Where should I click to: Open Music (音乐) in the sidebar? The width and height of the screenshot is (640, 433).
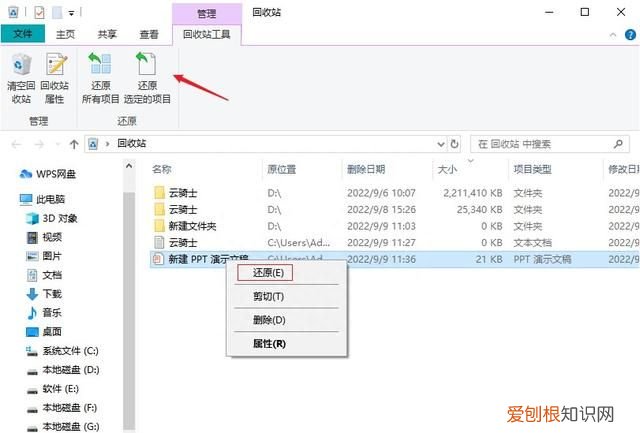pyautogui.click(x=44, y=313)
